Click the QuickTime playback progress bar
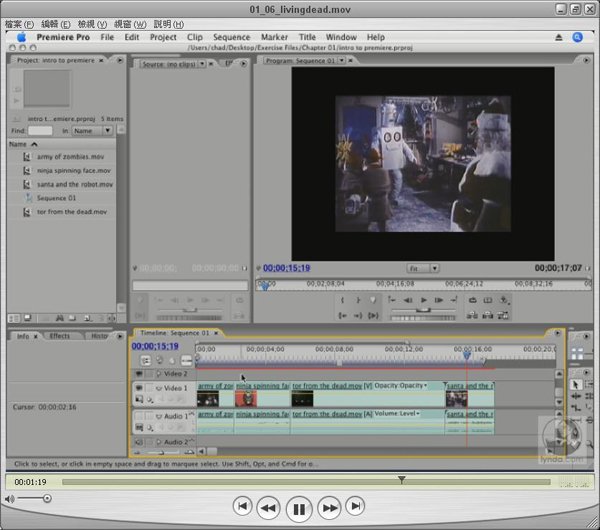Viewport: 600px width, 530px height. pyautogui.click(x=306, y=482)
